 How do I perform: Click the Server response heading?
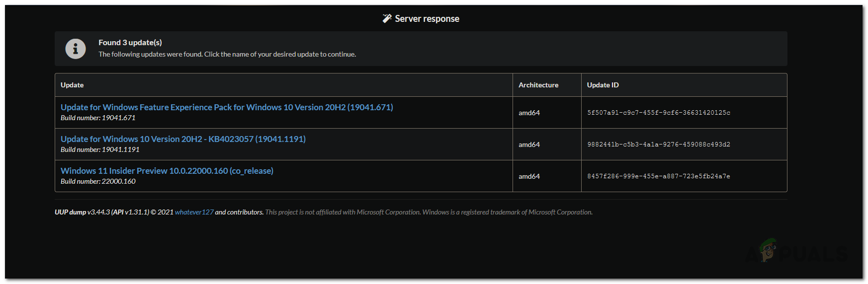pos(427,19)
